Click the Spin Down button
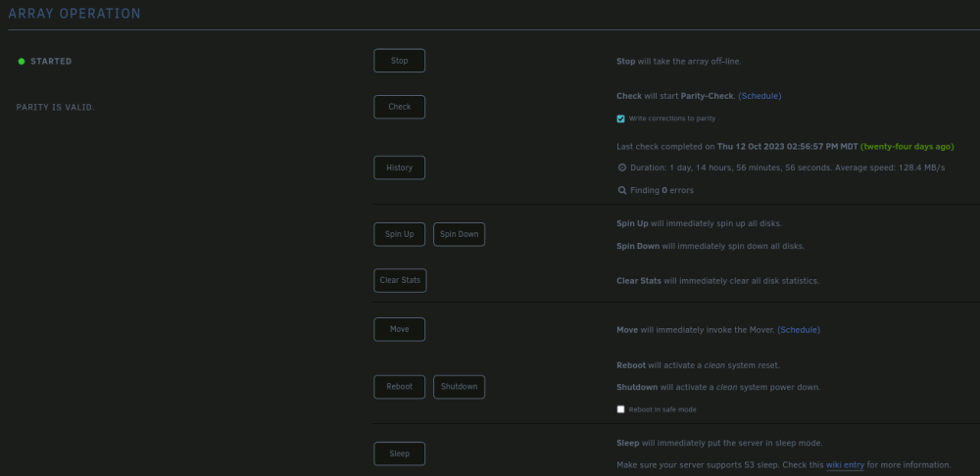The image size is (980, 476). click(459, 234)
